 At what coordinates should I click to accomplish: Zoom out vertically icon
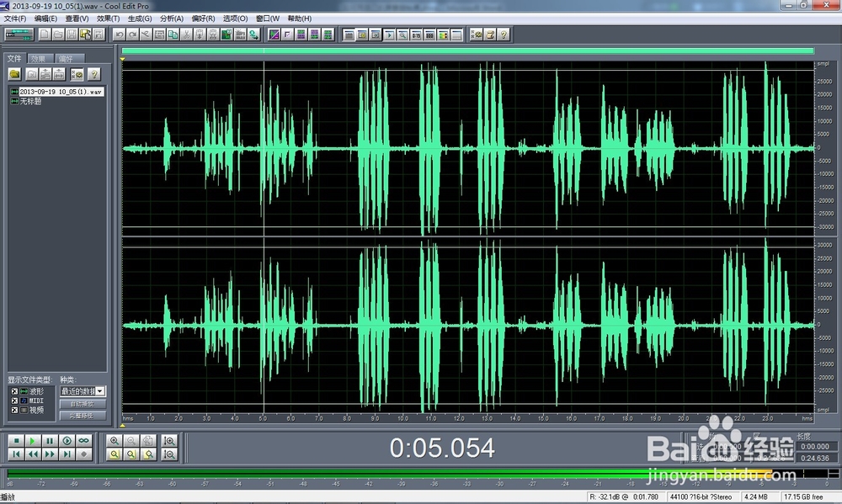[169, 454]
